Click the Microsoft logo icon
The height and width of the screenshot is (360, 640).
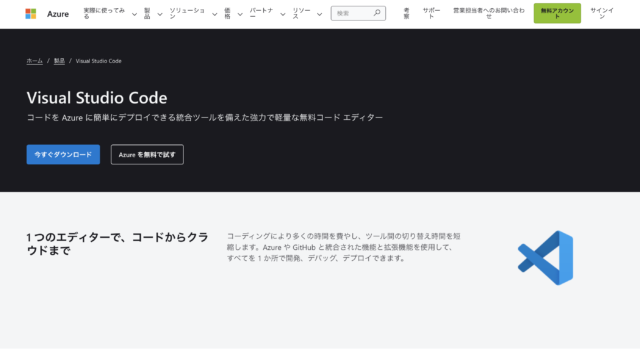[x=31, y=13]
